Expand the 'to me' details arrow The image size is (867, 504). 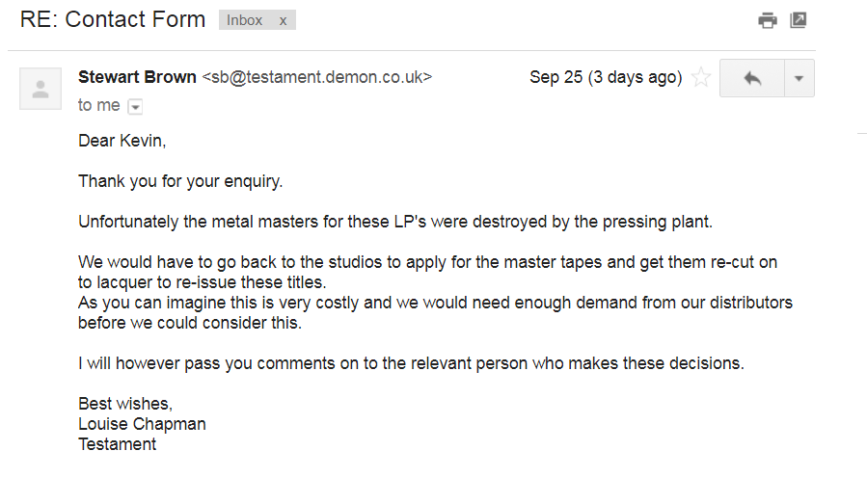point(135,106)
